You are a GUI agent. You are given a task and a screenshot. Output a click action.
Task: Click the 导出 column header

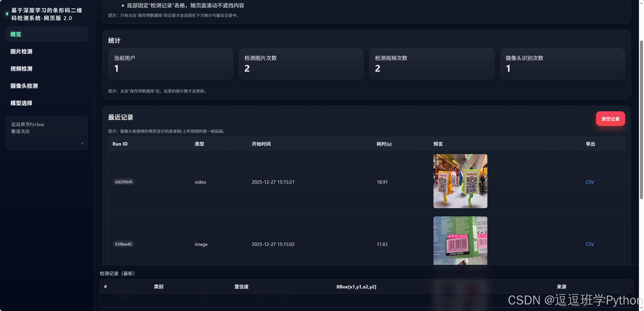tap(590, 144)
